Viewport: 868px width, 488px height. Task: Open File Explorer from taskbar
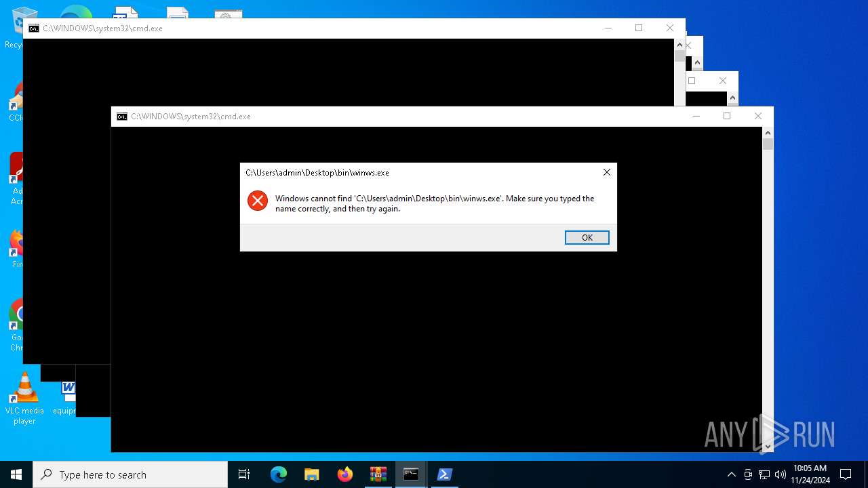pos(311,474)
